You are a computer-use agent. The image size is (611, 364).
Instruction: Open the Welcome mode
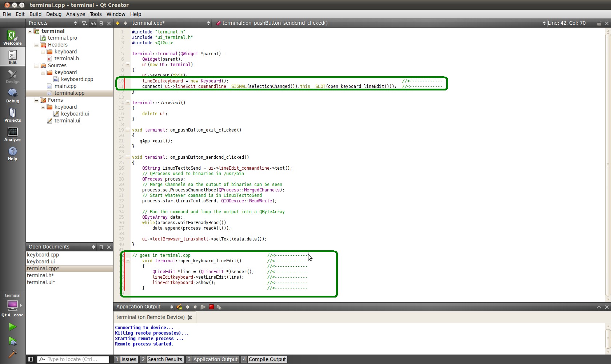point(12,37)
